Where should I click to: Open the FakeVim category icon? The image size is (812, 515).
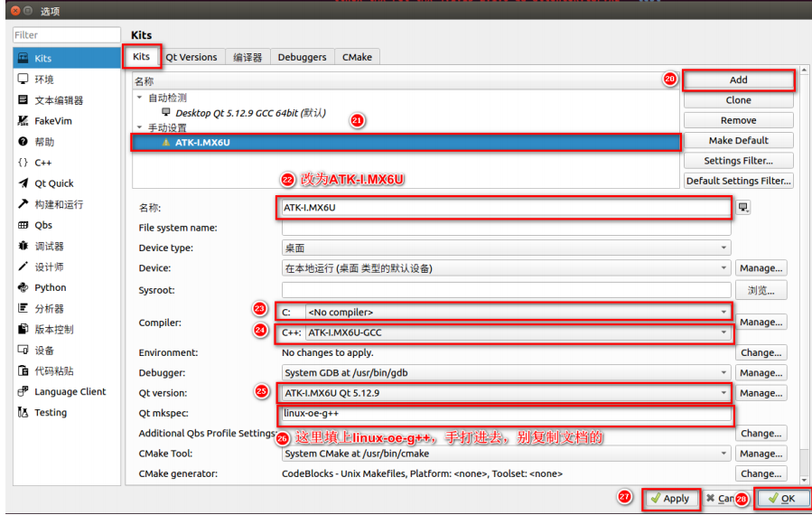23,121
